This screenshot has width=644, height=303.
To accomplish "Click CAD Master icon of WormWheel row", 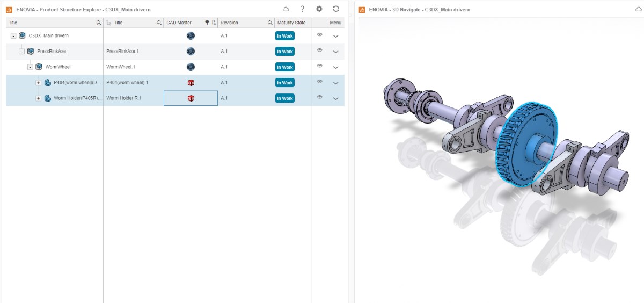I will [191, 67].
